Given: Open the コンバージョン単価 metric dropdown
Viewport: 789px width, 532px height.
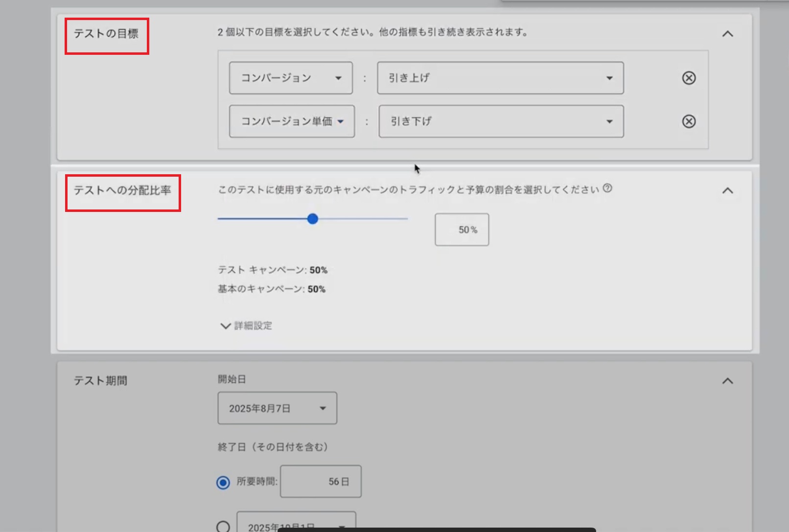Looking at the screenshot, I should tap(292, 121).
